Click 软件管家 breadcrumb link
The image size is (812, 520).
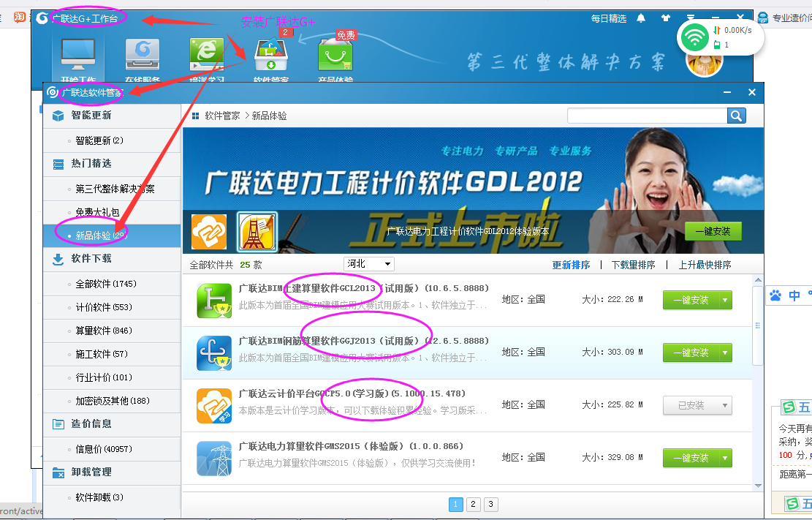pos(222,116)
